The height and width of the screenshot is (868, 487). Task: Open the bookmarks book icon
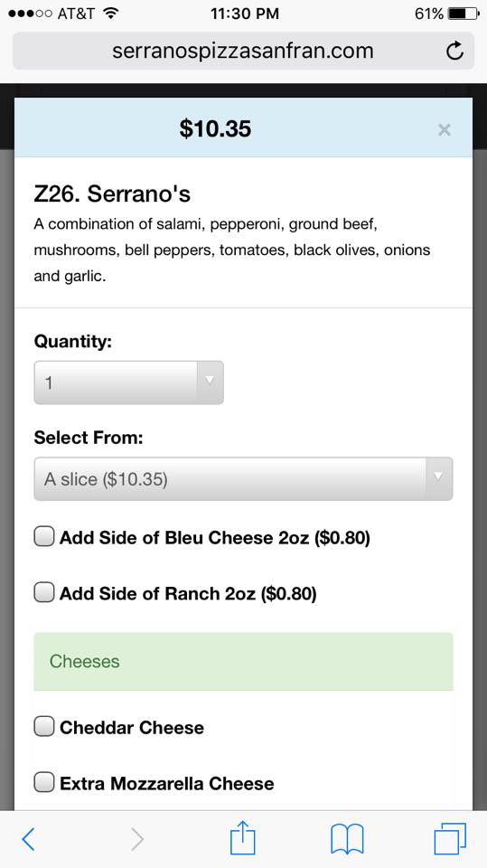[x=347, y=839]
